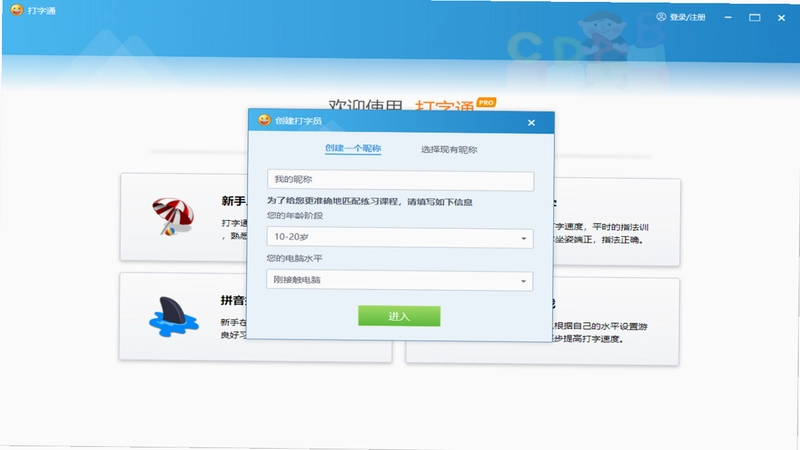800x450 pixels.
Task: Click the 为了给您更准确地匹配练习课程 instruction text
Action: (x=370, y=201)
